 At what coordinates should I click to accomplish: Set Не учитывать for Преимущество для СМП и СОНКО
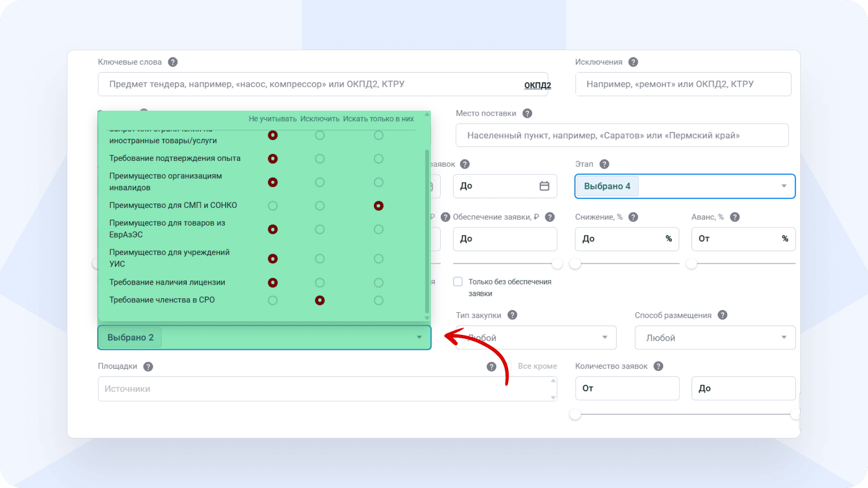[x=273, y=206]
